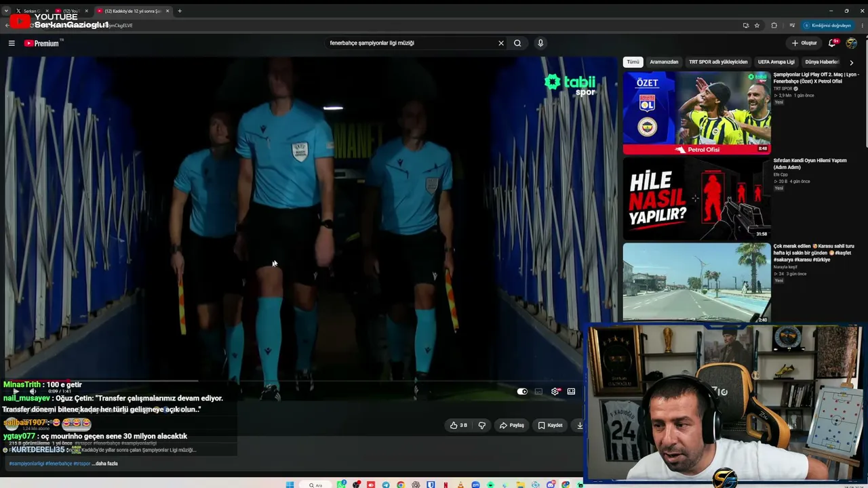This screenshot has height=488, width=868.
Task: Show more filter chips with right arrow
Action: coord(852,62)
